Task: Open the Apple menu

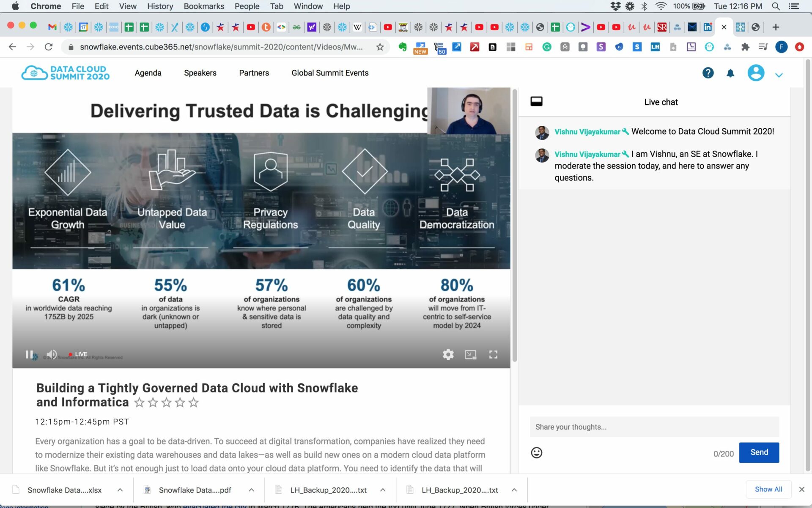Action: tap(15, 6)
